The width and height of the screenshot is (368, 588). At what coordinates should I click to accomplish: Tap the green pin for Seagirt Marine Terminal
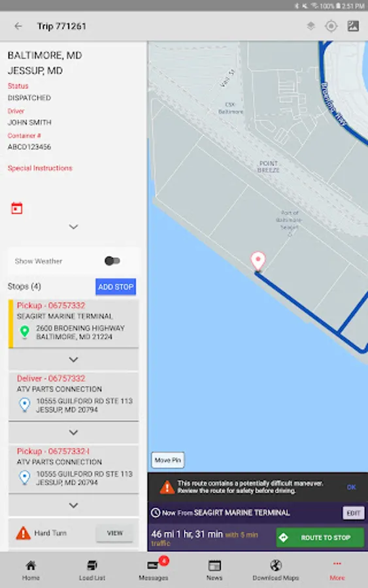[25, 332]
